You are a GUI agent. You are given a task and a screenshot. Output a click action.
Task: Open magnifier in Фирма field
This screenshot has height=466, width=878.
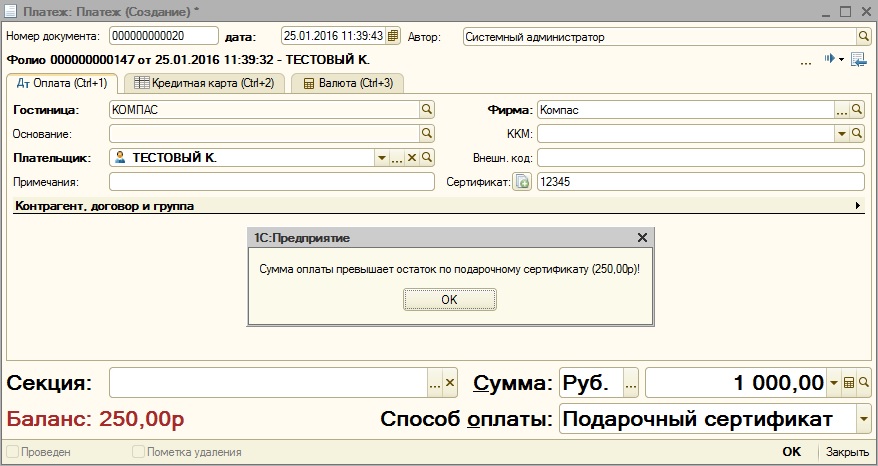(857, 110)
